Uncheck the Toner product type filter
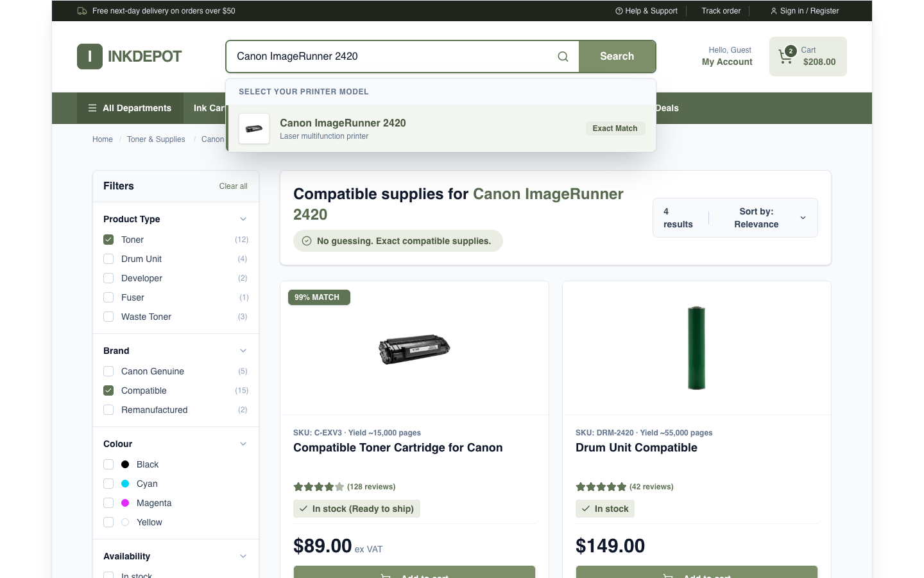The height and width of the screenshot is (578, 924). (x=108, y=240)
